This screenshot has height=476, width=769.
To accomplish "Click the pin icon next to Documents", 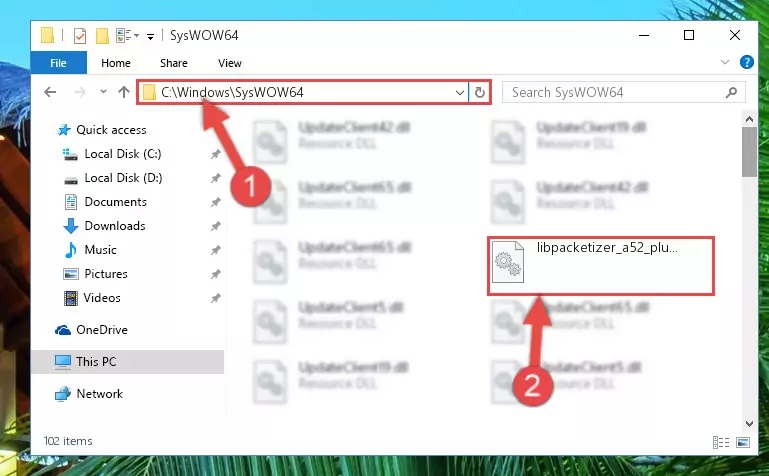I will 215,202.
